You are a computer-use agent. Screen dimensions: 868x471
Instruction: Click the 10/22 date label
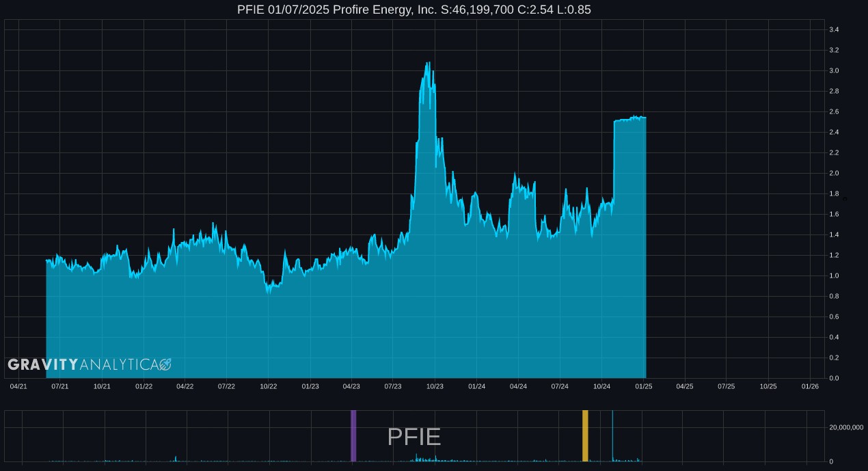pos(268,386)
